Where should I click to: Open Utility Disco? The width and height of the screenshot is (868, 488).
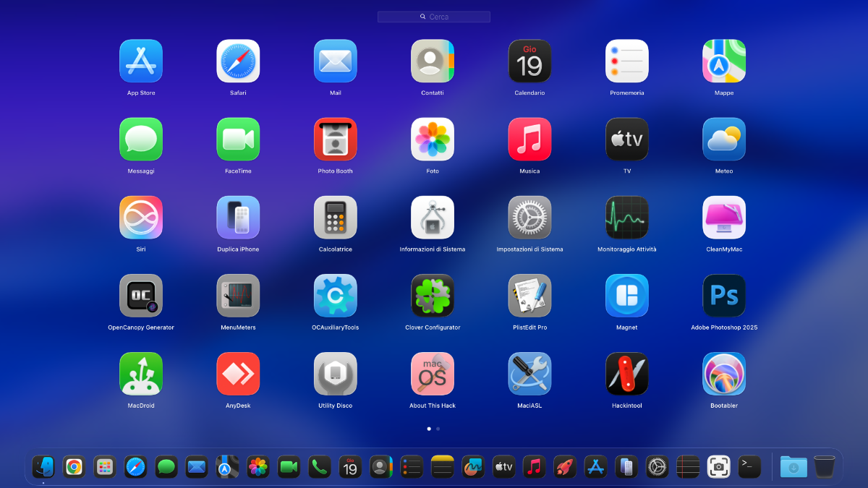coord(336,374)
